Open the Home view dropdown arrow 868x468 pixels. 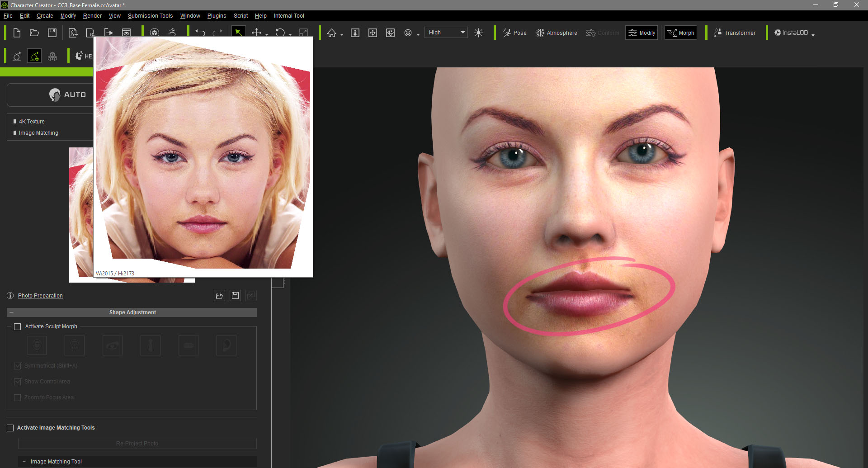coord(342,34)
